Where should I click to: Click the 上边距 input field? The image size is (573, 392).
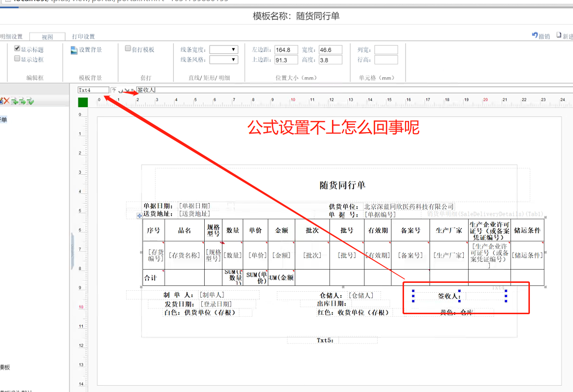click(x=286, y=60)
